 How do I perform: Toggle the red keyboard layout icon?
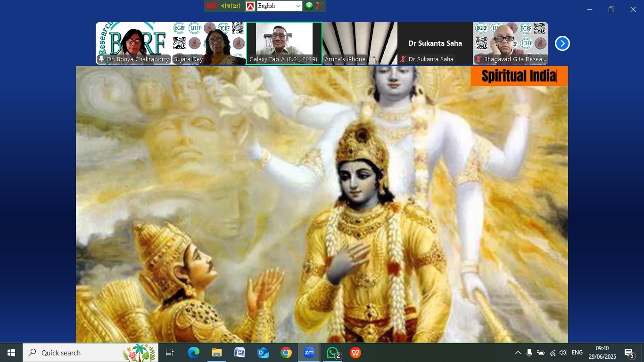[250, 6]
